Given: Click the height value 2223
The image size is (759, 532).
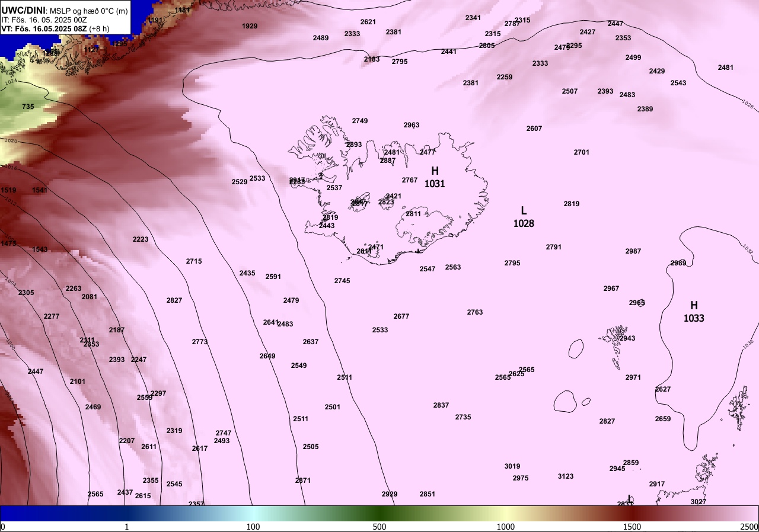Looking at the screenshot, I should [x=141, y=239].
